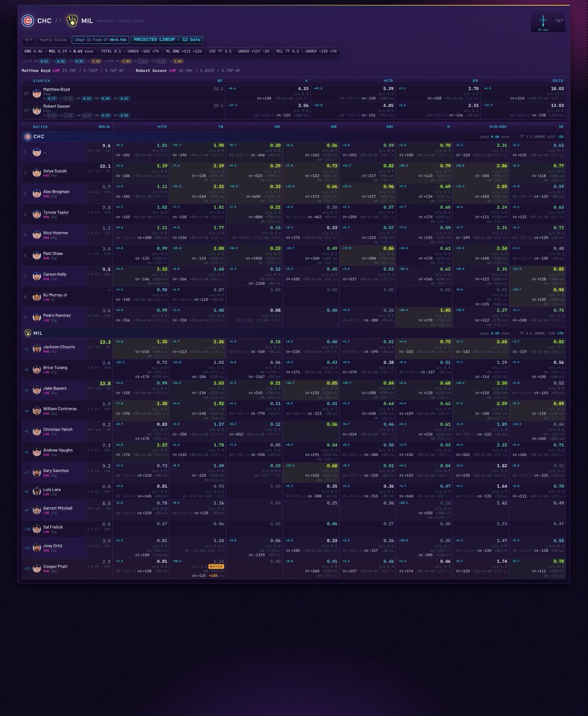Click the Cubs logo on the CHC lineup section row
The width and height of the screenshot is (588, 716).
tap(28, 136)
